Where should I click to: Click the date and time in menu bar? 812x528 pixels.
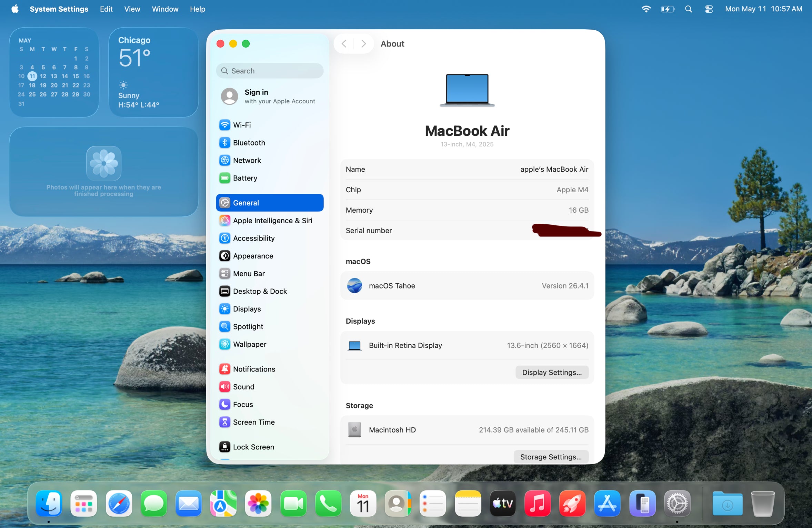pyautogui.click(x=763, y=9)
